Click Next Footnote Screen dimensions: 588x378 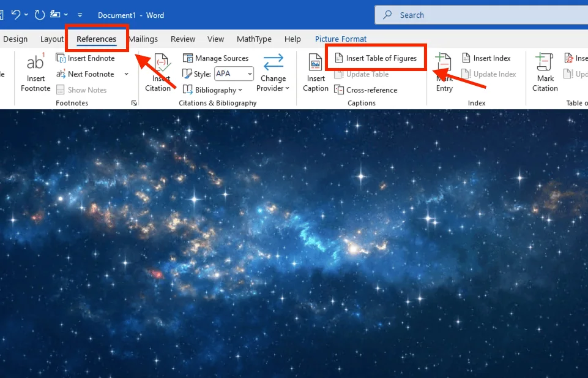(85, 74)
